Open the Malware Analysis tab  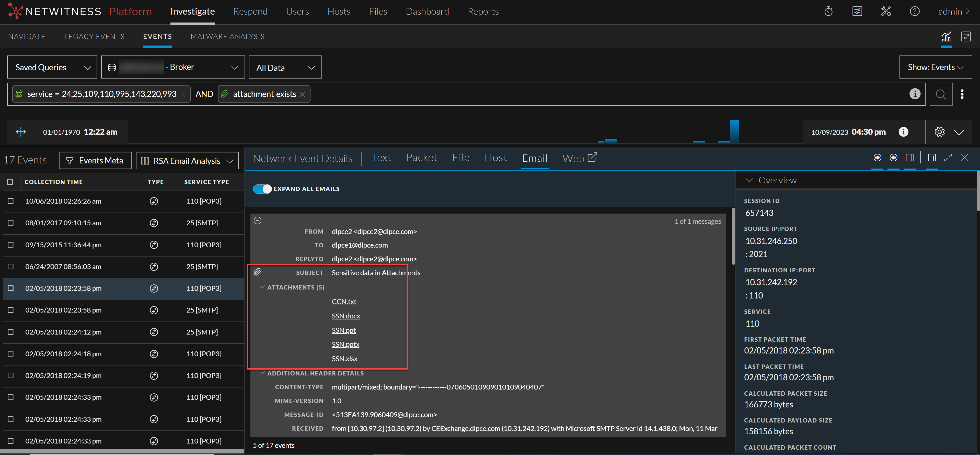click(x=227, y=37)
